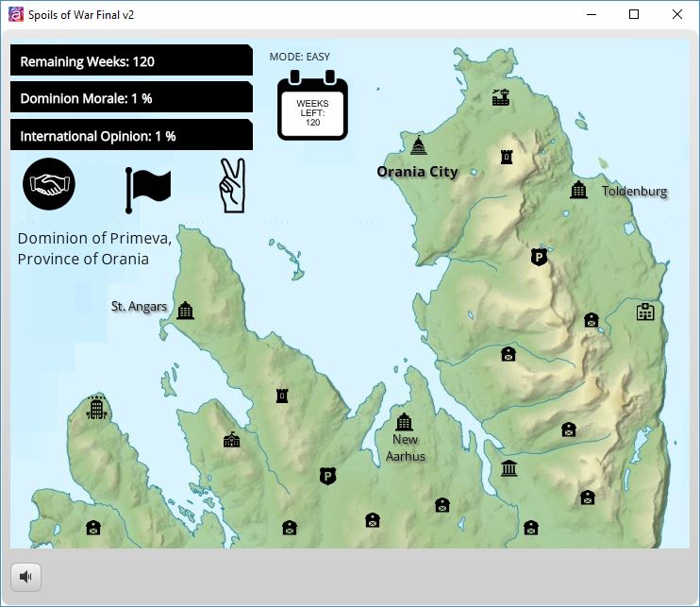This screenshot has width=700, height=607.
Task: Click the hospital icon on the map
Action: 645,312
